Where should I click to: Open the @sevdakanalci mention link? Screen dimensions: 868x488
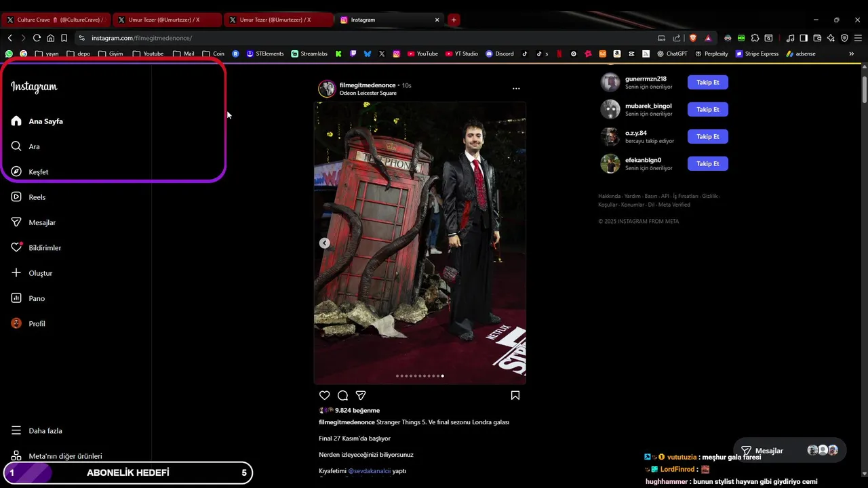(x=369, y=471)
